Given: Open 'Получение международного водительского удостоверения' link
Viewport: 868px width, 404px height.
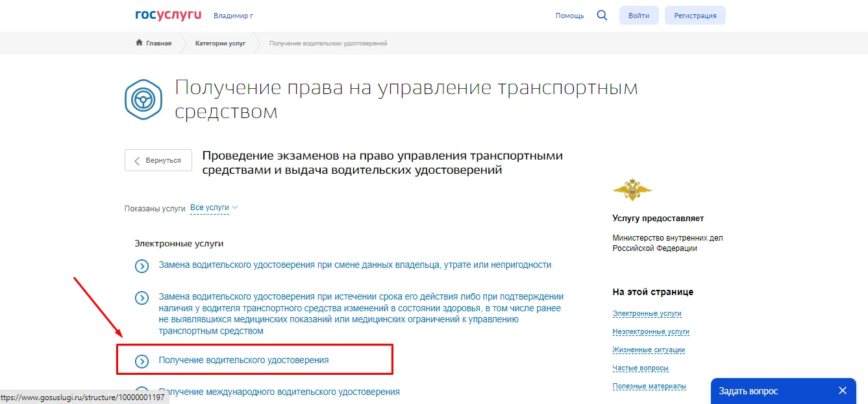Looking at the screenshot, I should coord(279,392).
